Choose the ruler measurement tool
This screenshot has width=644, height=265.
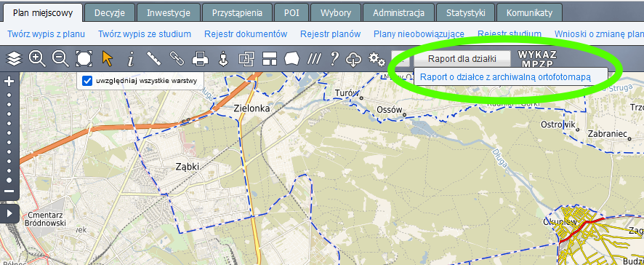click(154, 59)
